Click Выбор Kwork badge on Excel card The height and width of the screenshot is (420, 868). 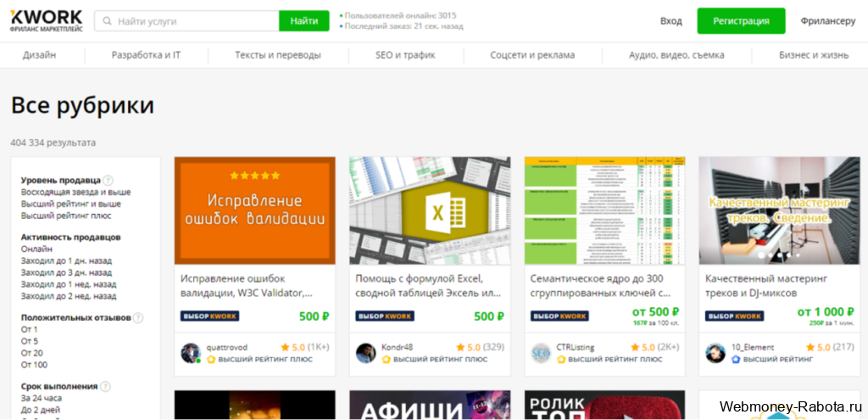click(x=385, y=316)
